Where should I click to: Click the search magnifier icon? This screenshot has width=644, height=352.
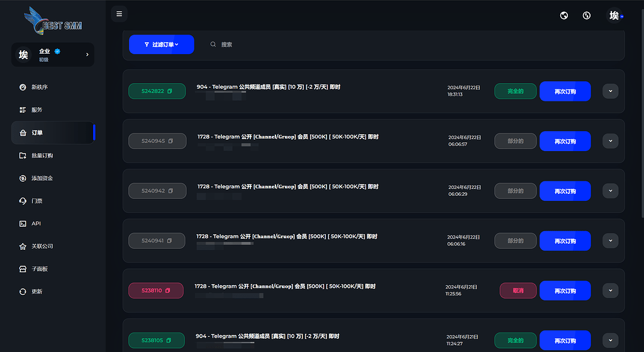pos(213,45)
